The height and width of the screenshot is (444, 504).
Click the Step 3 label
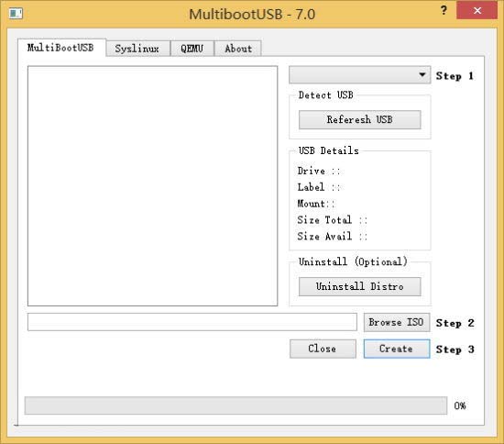tap(455, 350)
